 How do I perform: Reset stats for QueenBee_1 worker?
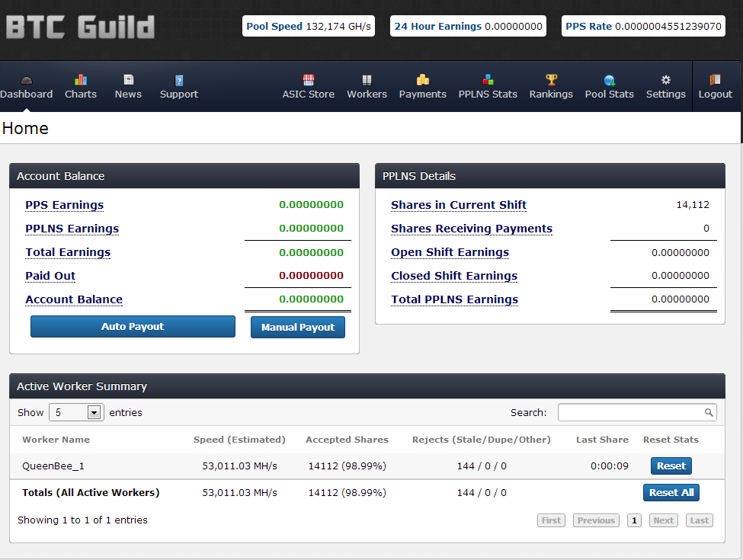click(671, 466)
